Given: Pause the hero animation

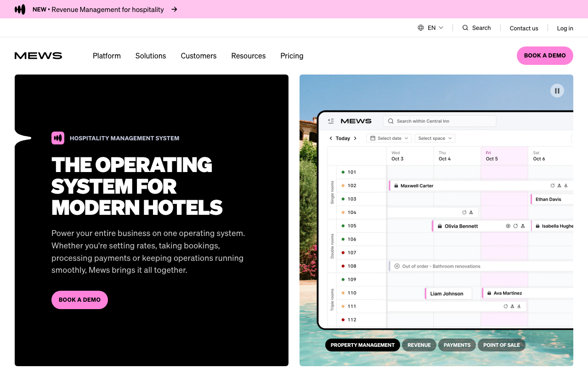Looking at the screenshot, I should (557, 91).
